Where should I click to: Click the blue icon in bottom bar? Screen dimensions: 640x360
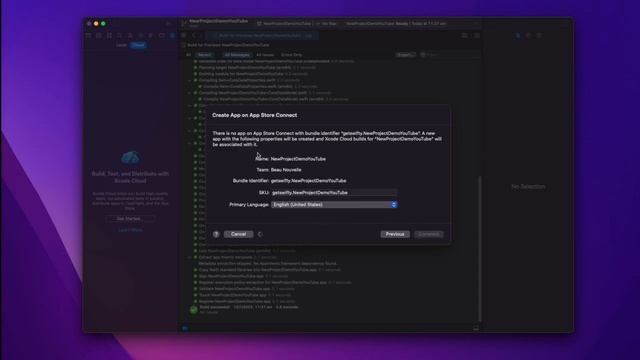(185, 328)
